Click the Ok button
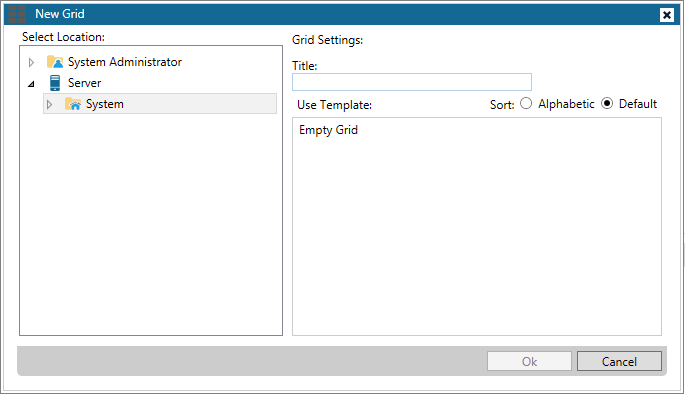The image size is (685, 394). pyautogui.click(x=529, y=361)
